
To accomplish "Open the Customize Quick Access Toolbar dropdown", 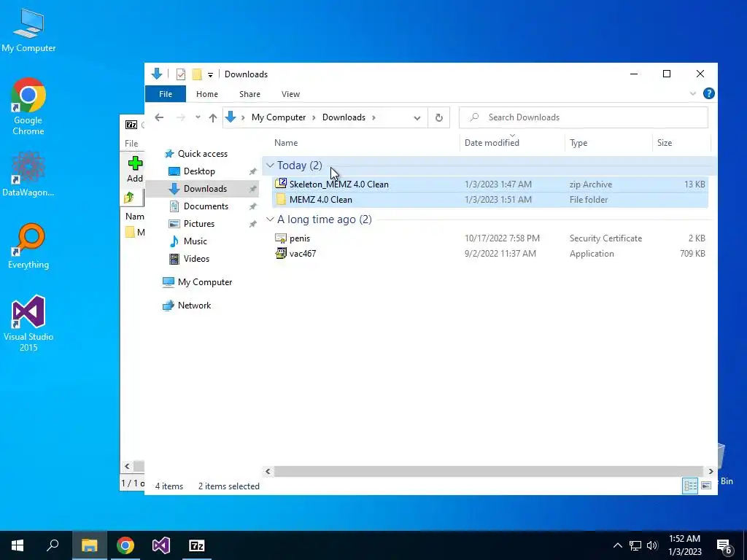I will click(x=210, y=75).
